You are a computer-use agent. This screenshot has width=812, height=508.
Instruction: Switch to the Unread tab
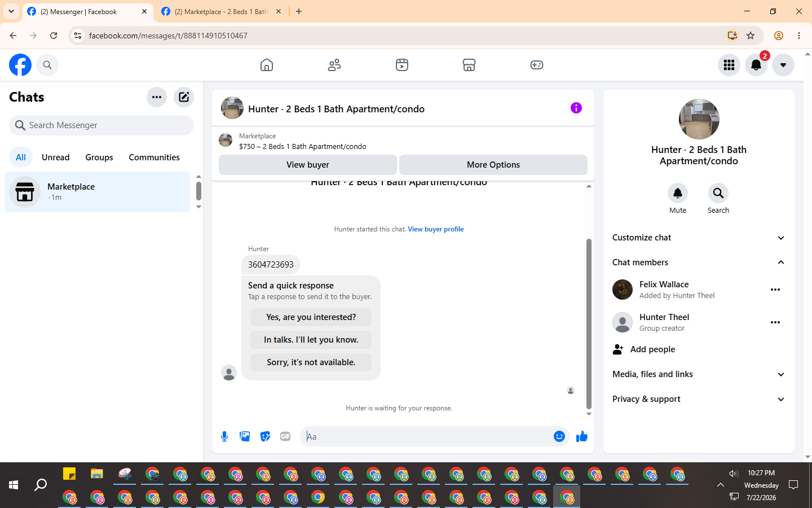tap(56, 157)
